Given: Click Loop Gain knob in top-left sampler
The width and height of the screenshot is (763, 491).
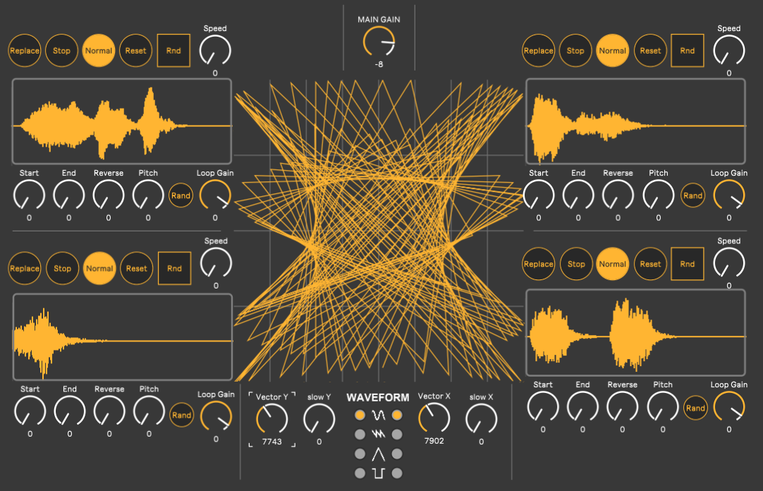Looking at the screenshot, I should tap(215, 196).
